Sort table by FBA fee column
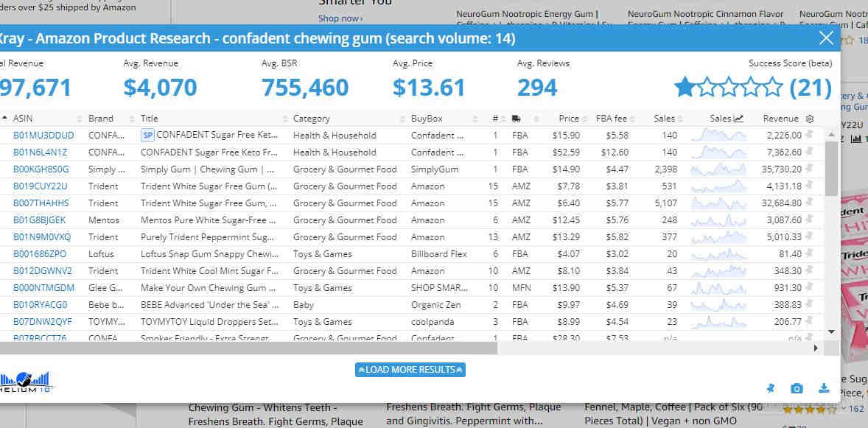868x428 pixels. [612, 119]
